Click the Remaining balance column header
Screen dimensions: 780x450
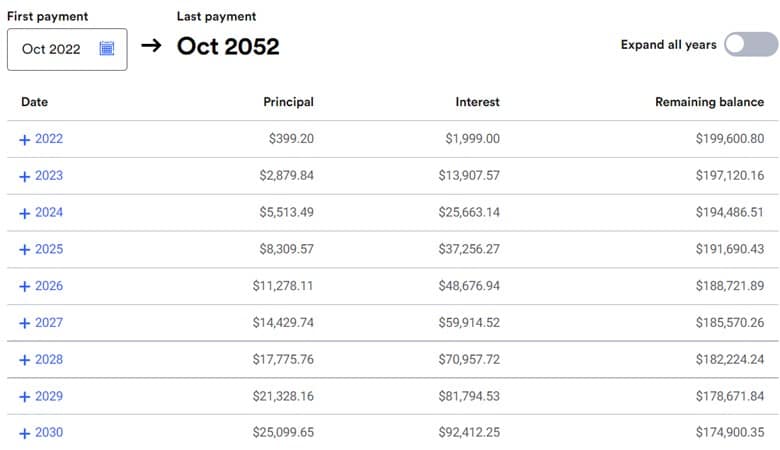pyautogui.click(x=709, y=102)
